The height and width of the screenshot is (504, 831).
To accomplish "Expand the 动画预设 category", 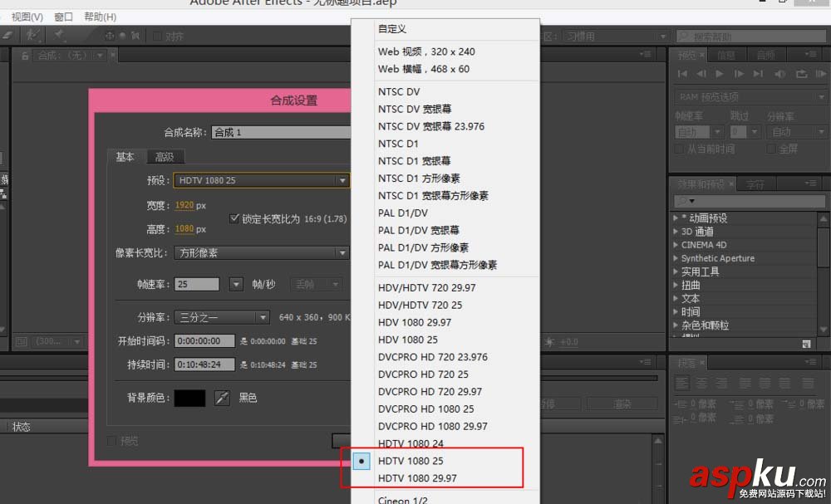I will point(675,218).
